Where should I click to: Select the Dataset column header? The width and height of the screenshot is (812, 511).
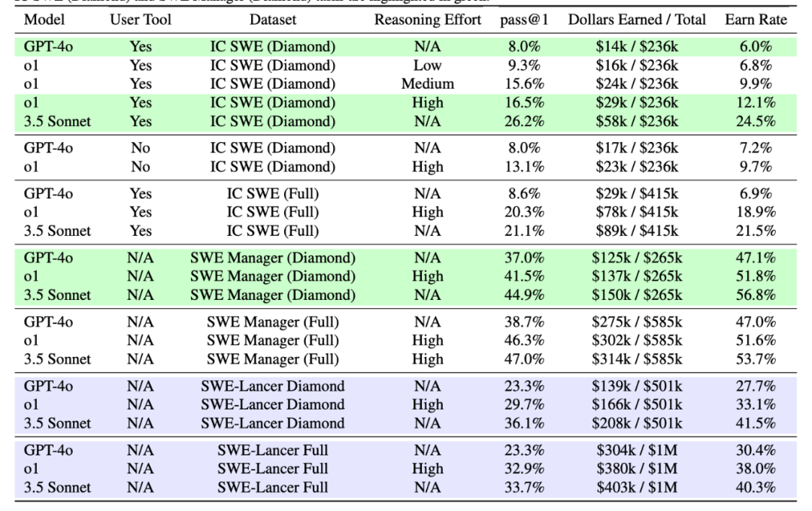coord(273,20)
